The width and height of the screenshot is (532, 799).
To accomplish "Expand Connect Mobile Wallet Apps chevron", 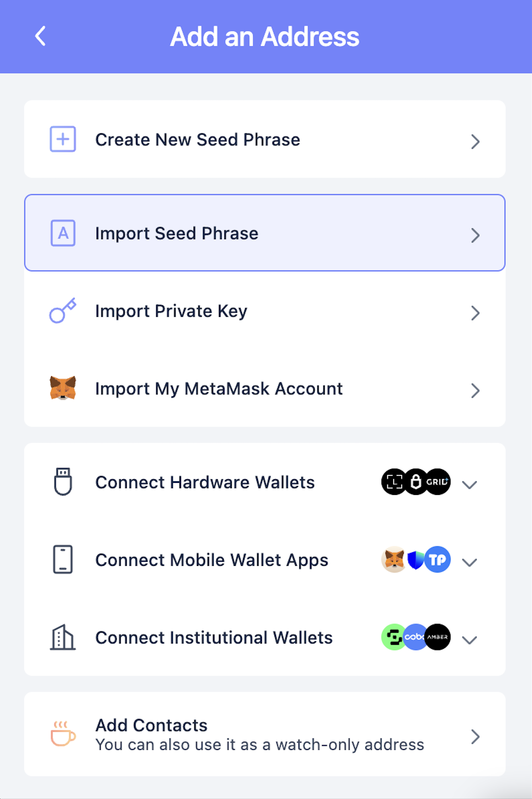I will 470,562.
